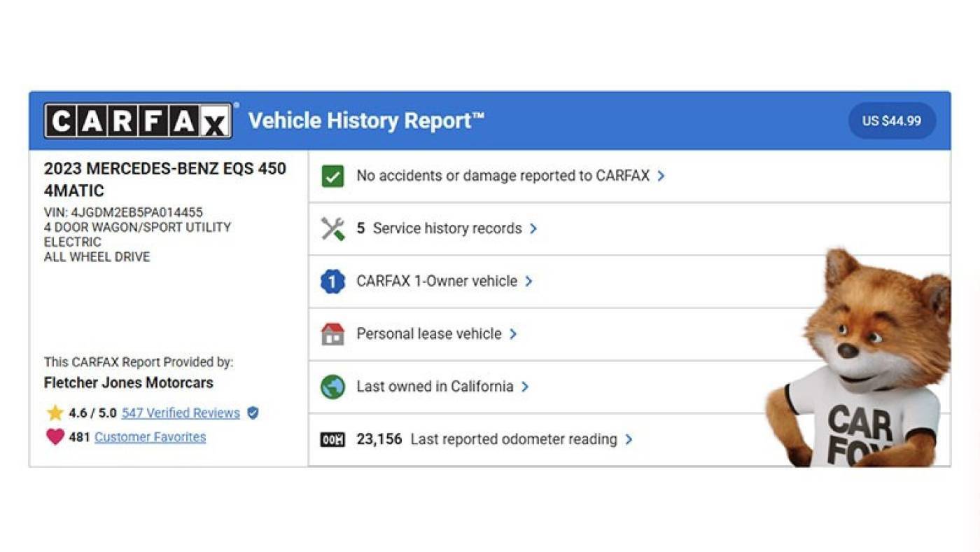Screen dimensions: 980x552
Task: Open the 547 Verified Reviews link
Action: (x=181, y=413)
